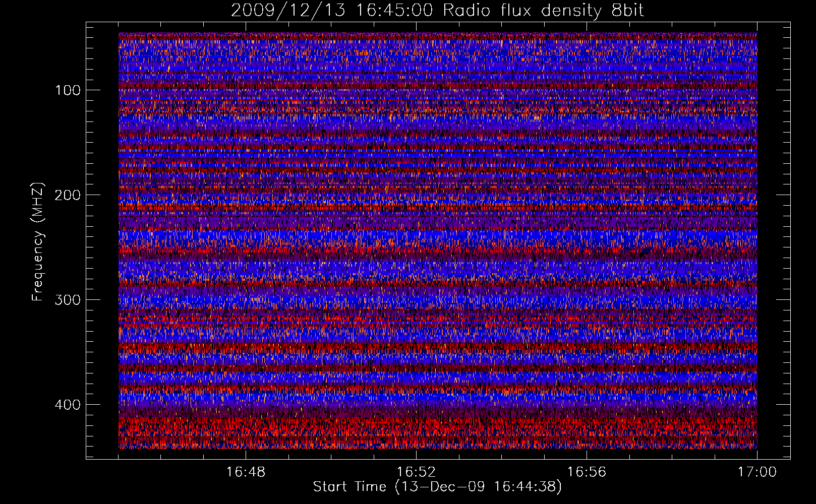Click the 200 frequency tick label
The height and width of the screenshot is (504, 816).
pos(67,195)
